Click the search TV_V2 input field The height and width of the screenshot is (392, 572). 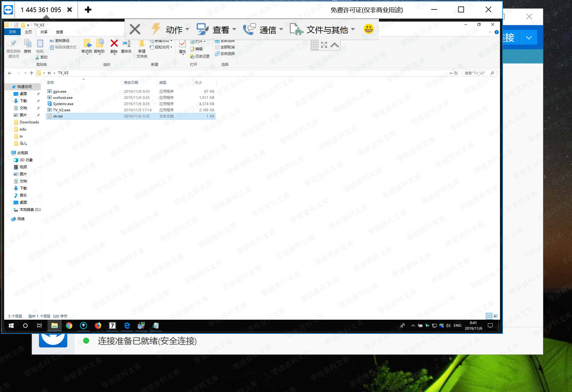click(x=476, y=73)
